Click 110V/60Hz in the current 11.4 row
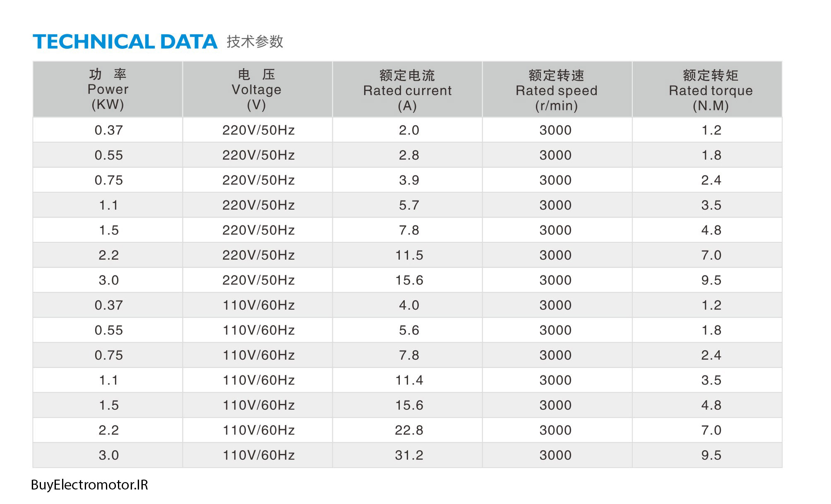The image size is (831, 504). point(258,380)
